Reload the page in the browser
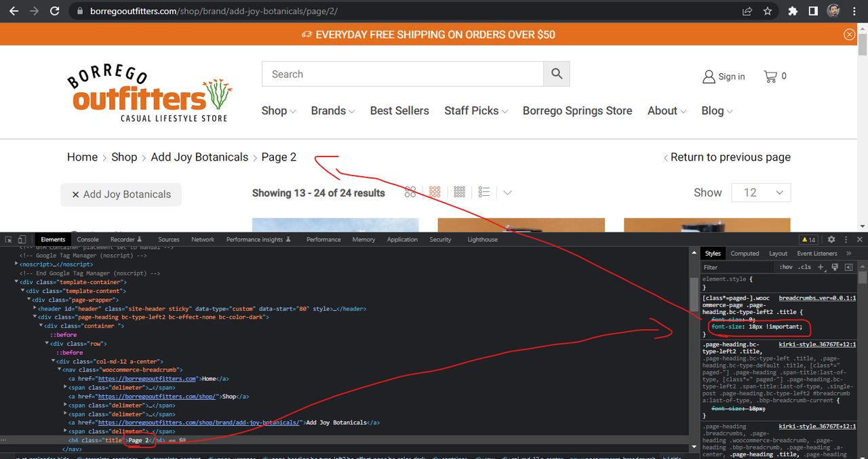Screen dimensions: 868x459 click(x=55, y=11)
